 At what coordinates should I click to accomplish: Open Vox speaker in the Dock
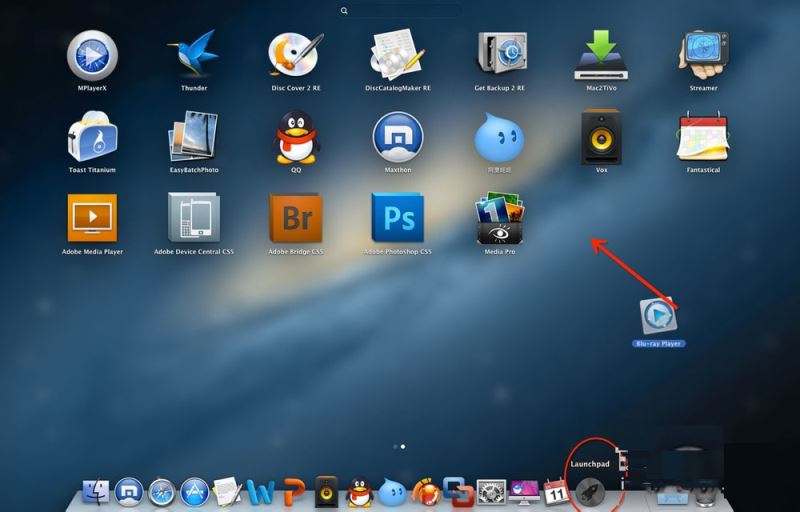point(327,492)
